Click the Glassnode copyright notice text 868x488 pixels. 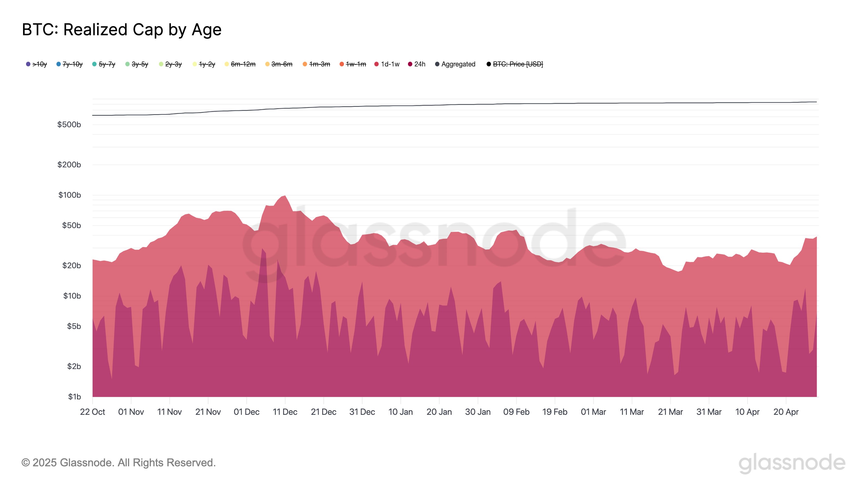coord(119,463)
